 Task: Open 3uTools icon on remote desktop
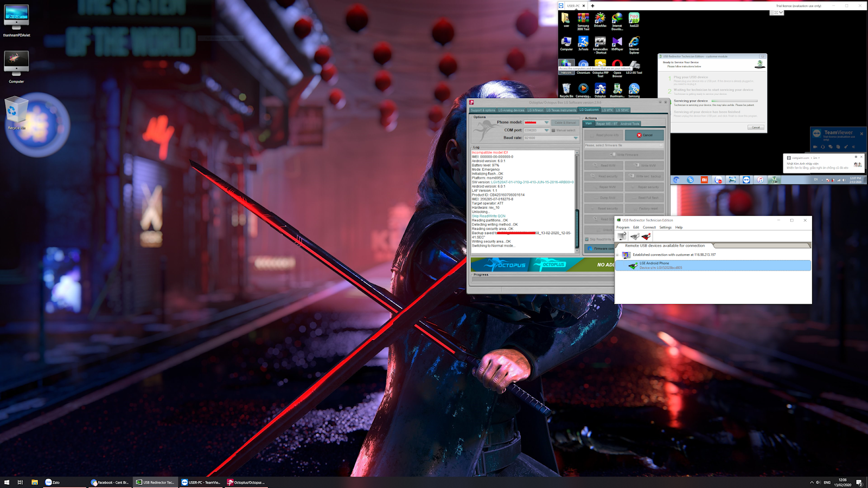coord(583,44)
